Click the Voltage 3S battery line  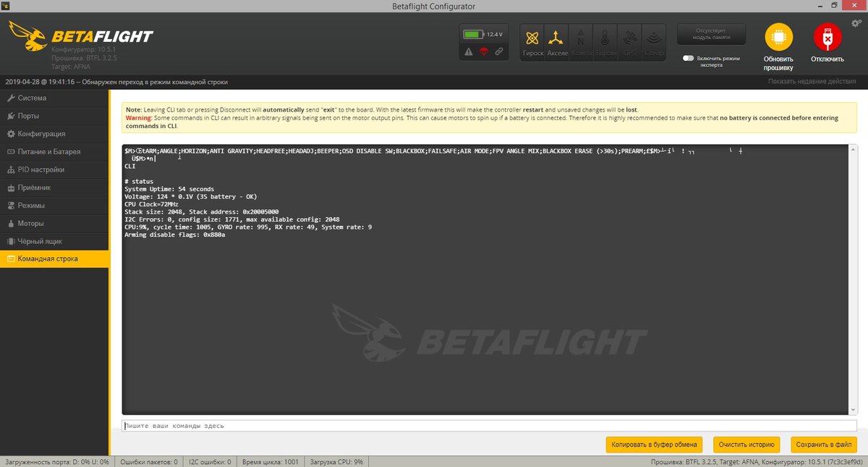click(x=190, y=196)
